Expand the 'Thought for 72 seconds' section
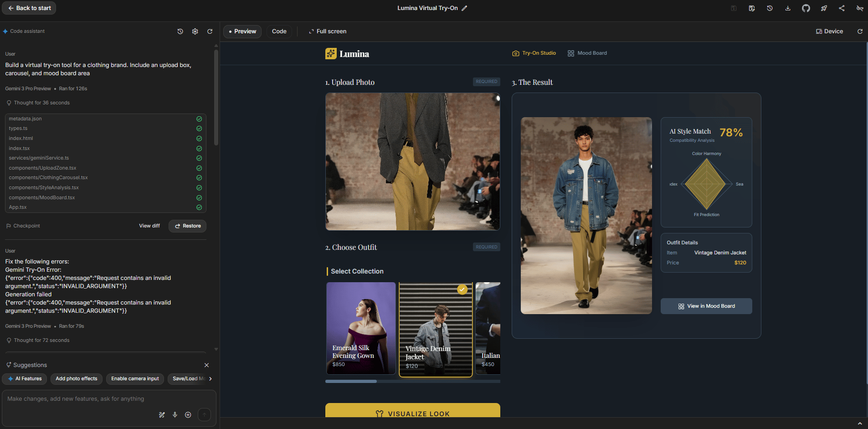 tap(41, 341)
